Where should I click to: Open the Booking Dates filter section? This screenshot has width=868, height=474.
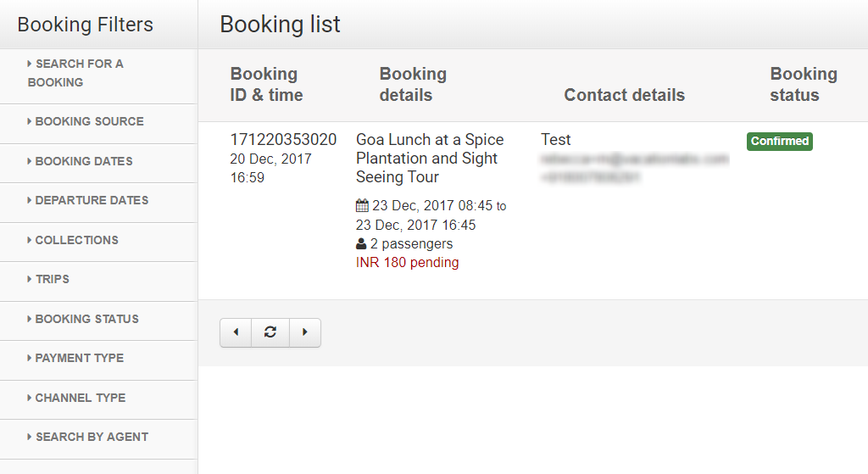click(x=83, y=161)
